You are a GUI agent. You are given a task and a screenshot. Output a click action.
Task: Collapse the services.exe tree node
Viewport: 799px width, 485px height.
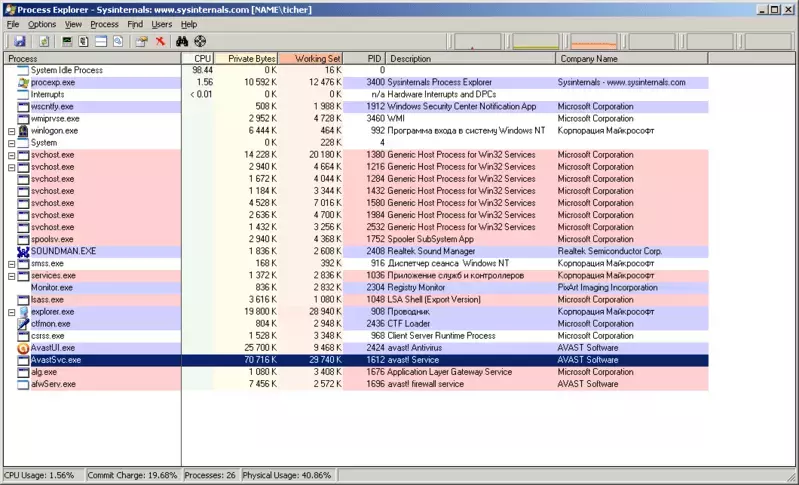(x=11, y=276)
